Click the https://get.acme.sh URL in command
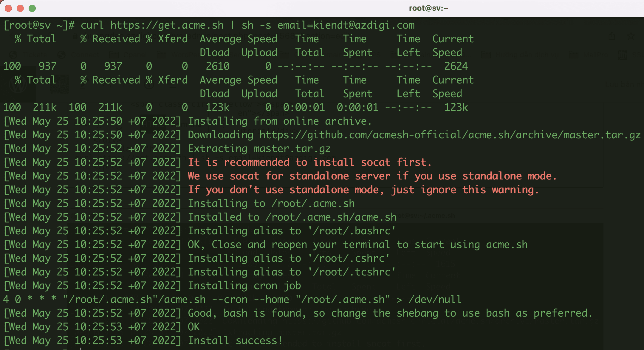The width and height of the screenshot is (644, 350). tap(167, 25)
